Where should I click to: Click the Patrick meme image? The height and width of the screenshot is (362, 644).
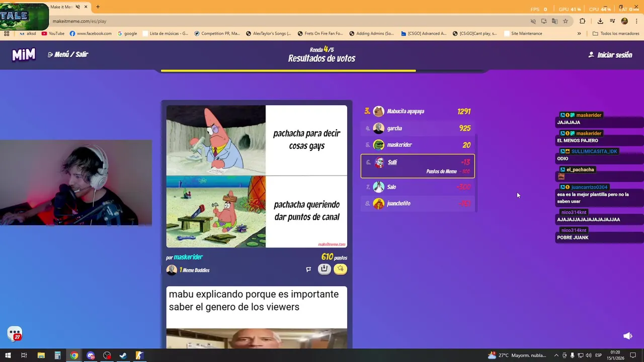[257, 176]
